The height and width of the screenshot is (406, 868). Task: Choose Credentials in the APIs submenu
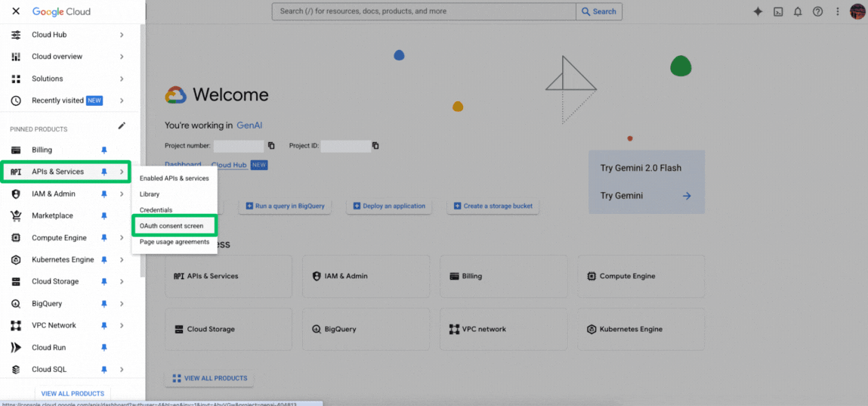click(156, 210)
